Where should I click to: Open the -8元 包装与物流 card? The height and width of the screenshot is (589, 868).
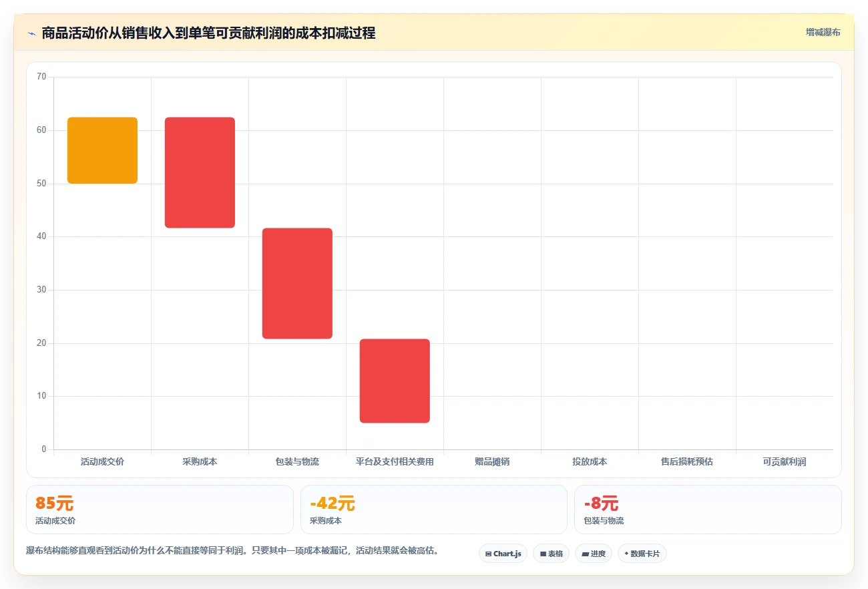point(708,510)
